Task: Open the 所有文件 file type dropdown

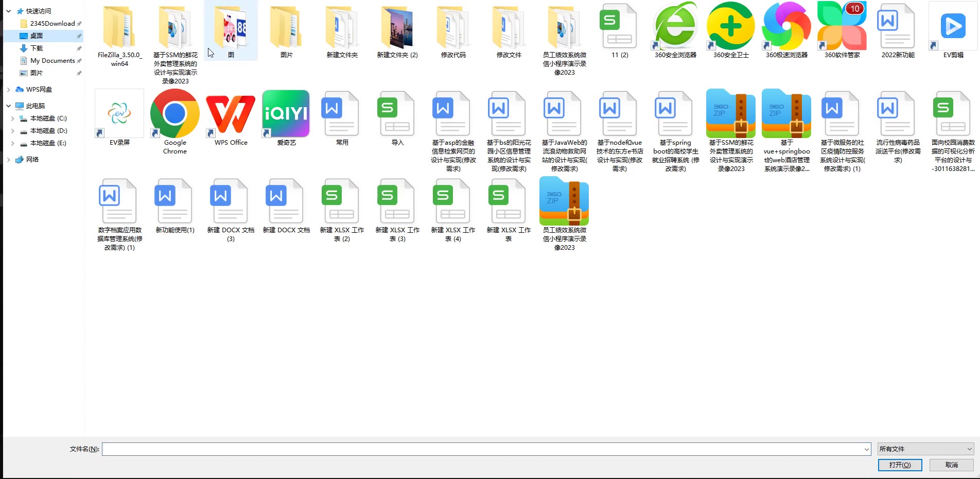Action: (925, 449)
